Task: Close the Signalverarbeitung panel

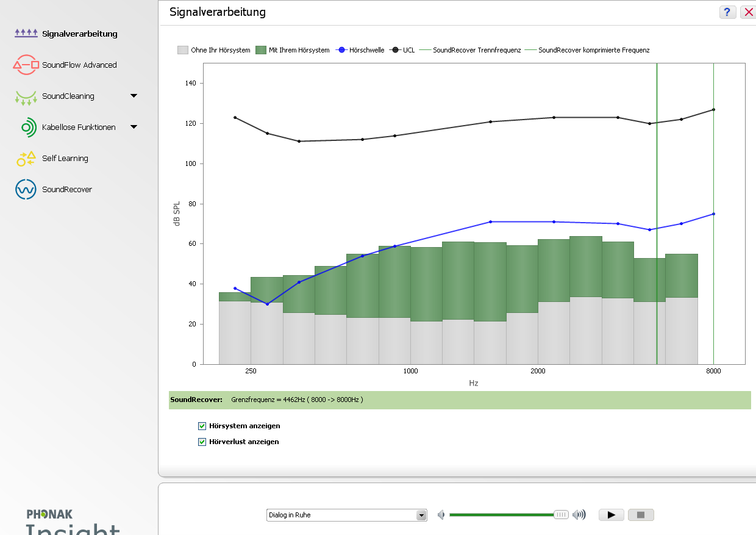Action: pos(749,12)
